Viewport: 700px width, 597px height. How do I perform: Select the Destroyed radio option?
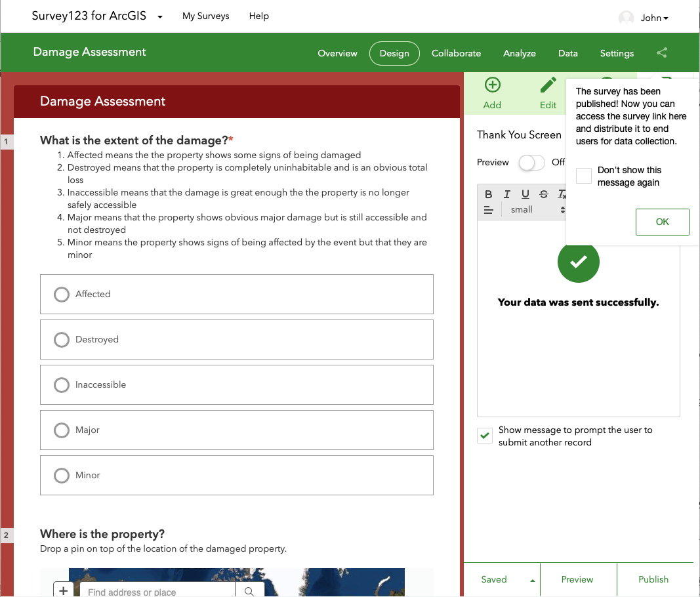click(62, 340)
